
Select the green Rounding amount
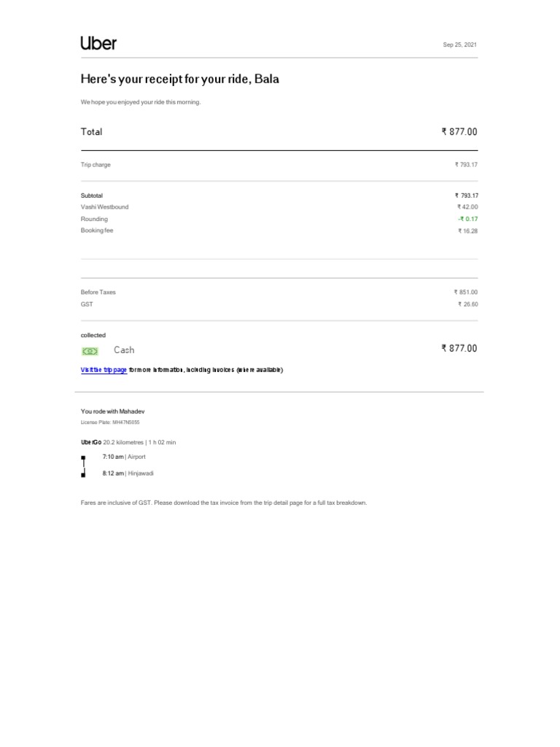467,219
